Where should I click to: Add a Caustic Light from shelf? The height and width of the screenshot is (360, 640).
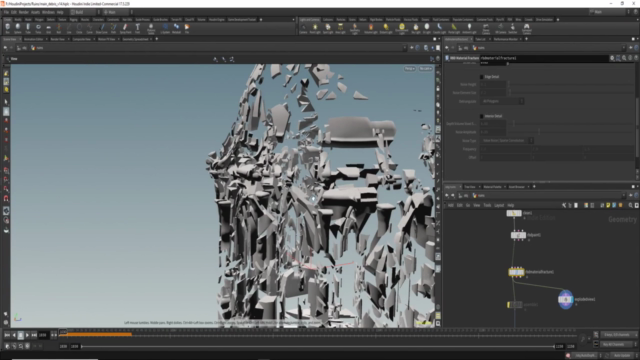440,28
